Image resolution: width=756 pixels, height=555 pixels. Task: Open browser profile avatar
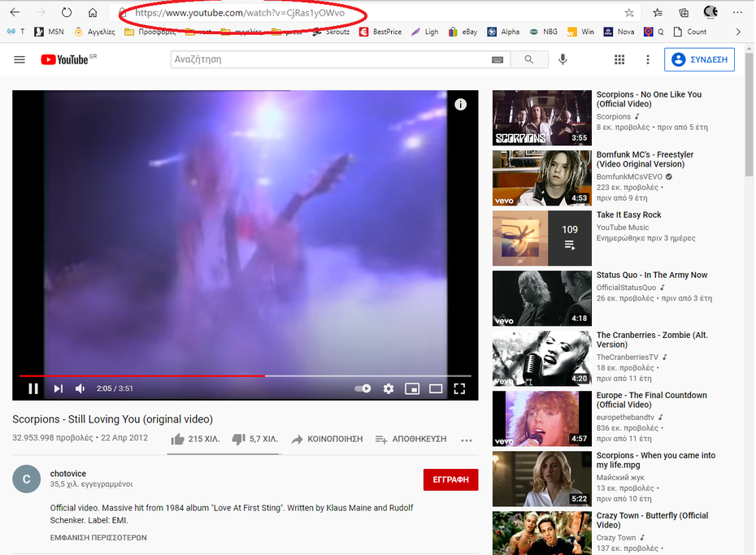[710, 12]
